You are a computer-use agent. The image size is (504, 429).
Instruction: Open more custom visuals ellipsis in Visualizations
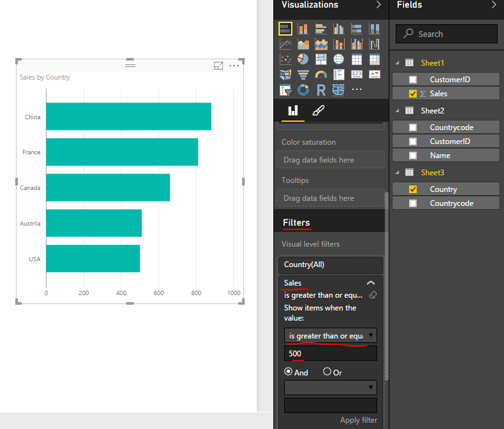click(356, 89)
